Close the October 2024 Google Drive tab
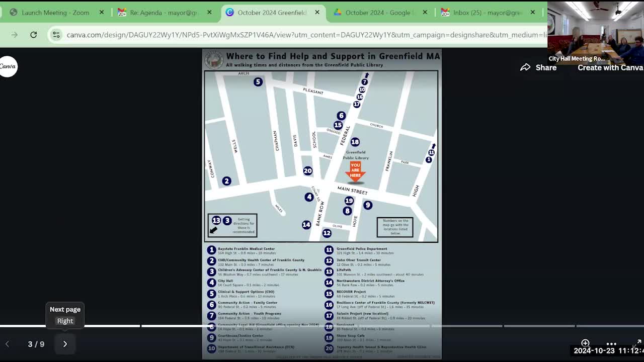 pos(425,13)
